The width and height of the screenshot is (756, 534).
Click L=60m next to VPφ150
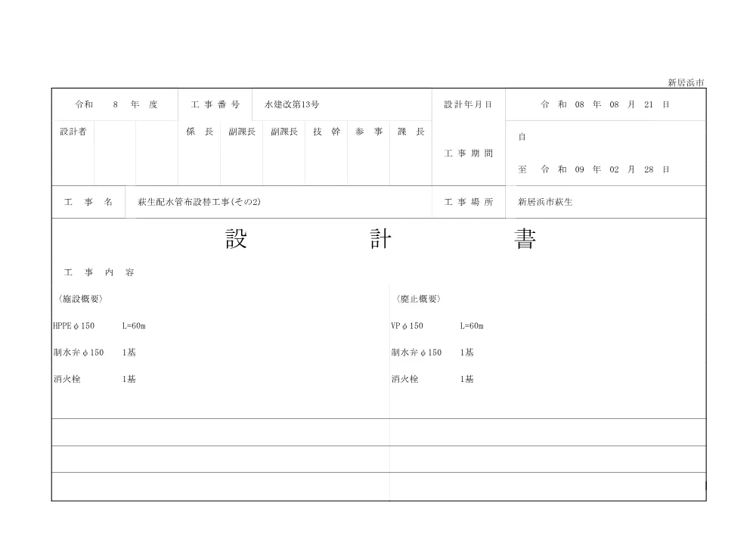[472, 326]
